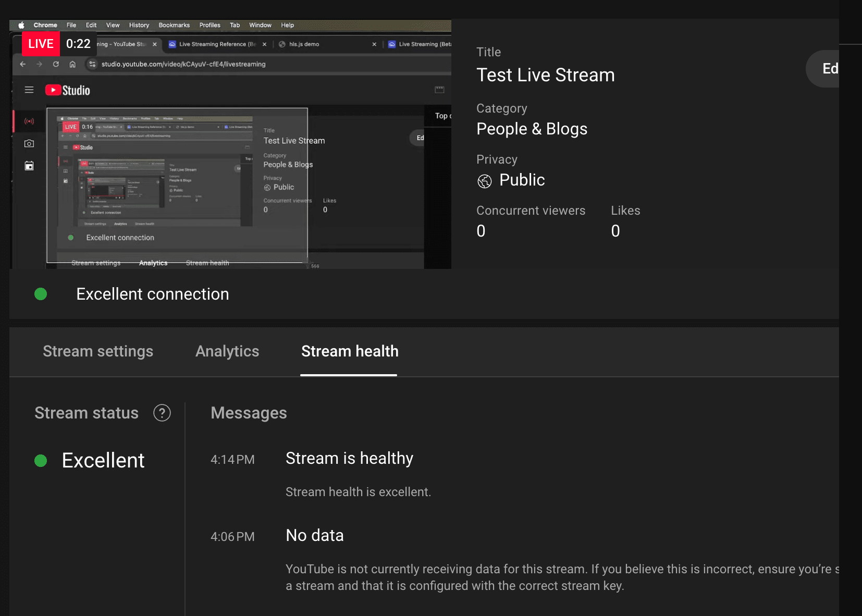The image size is (862, 616).
Task: Click the "Messages" heading
Action: point(249,413)
